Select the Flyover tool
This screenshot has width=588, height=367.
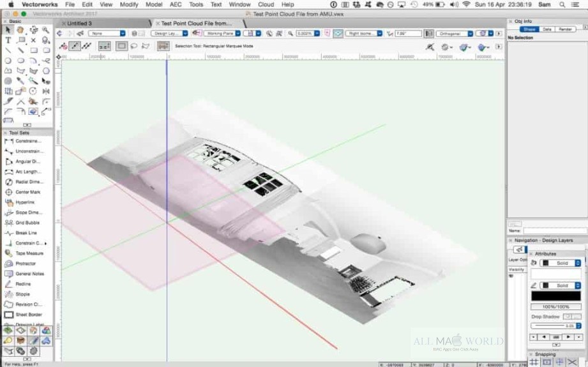(x=33, y=29)
